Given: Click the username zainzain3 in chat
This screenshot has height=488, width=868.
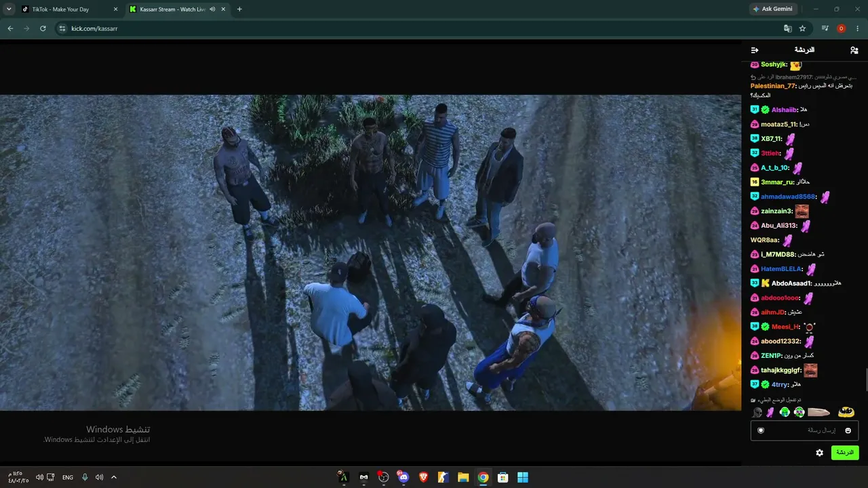Looking at the screenshot, I should (x=776, y=211).
